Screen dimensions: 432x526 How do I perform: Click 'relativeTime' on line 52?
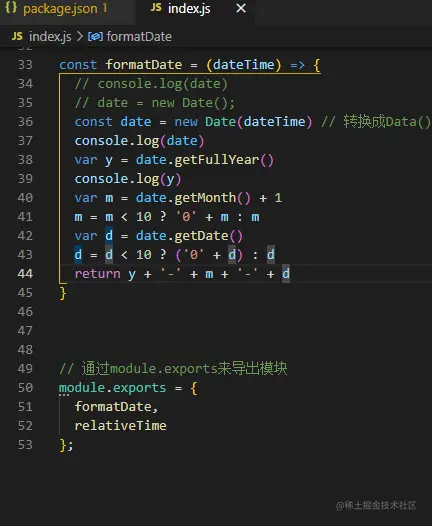click(120, 426)
